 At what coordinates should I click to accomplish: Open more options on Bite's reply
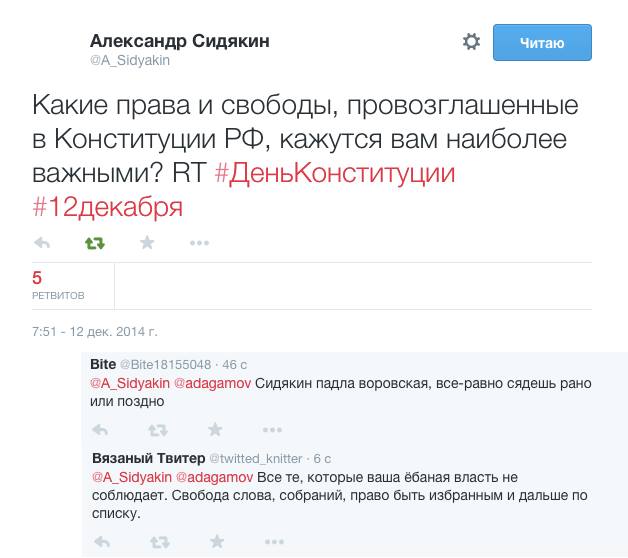(x=272, y=430)
